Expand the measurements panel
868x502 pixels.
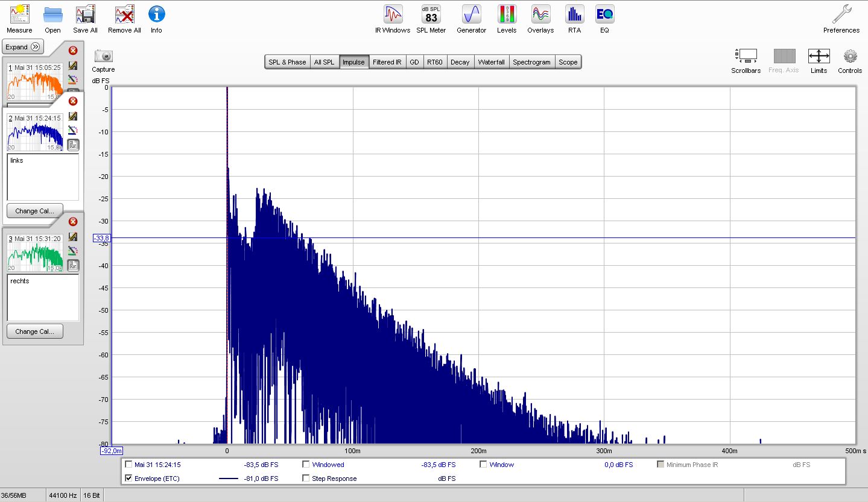[x=23, y=47]
